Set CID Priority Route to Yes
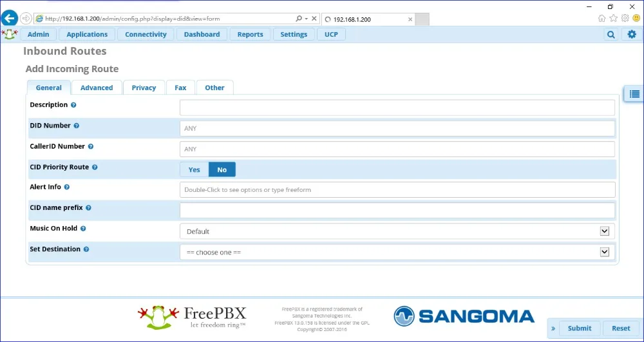 click(194, 169)
